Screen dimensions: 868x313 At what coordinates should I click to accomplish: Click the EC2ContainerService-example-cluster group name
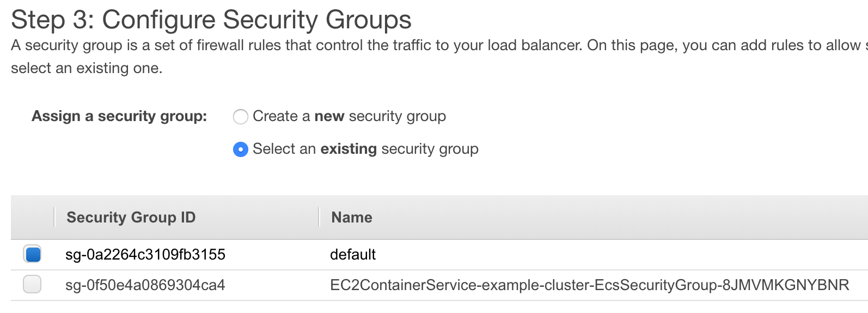click(589, 285)
